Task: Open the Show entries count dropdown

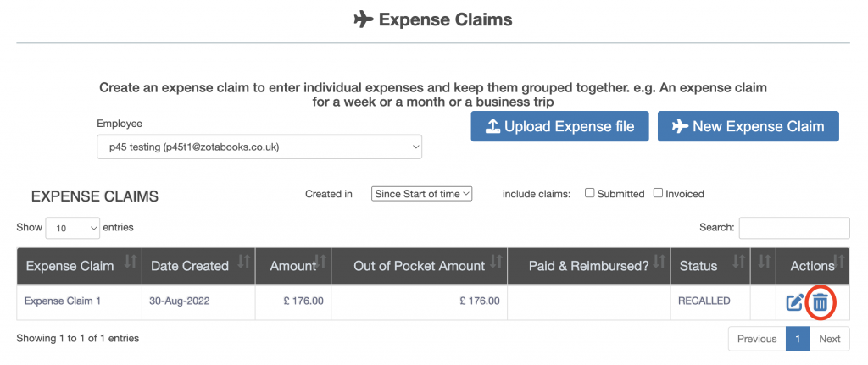Action: click(72, 228)
